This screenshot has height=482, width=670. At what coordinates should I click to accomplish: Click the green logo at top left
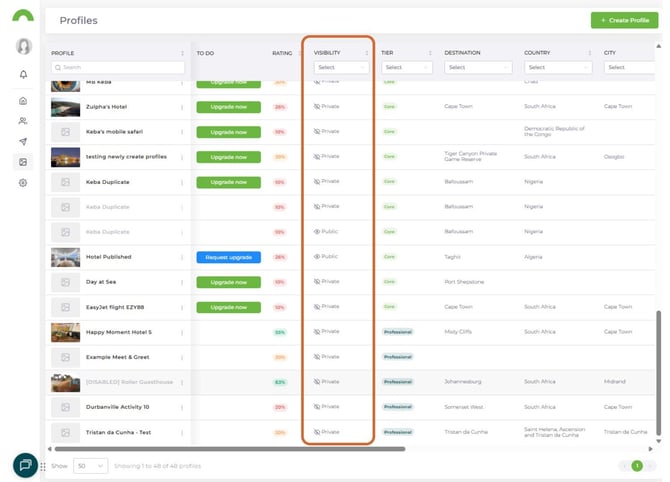pos(23,15)
